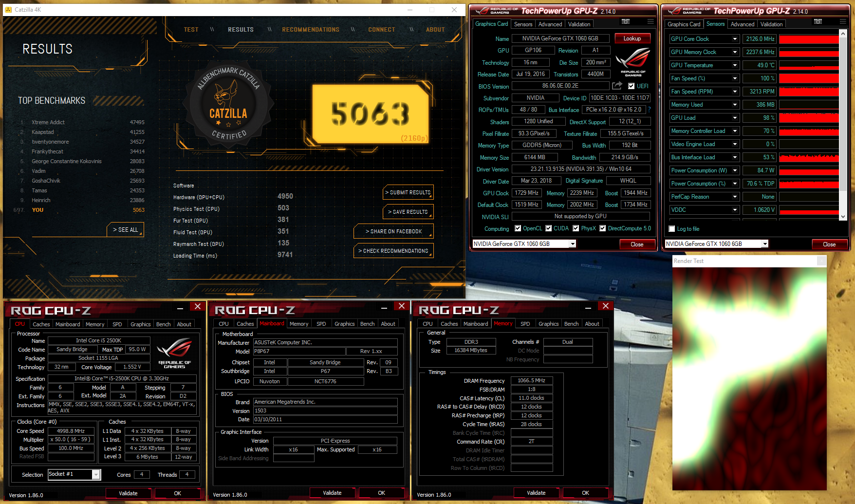
Task: Close the CPU-Z Mainboard window
Action: point(401,306)
